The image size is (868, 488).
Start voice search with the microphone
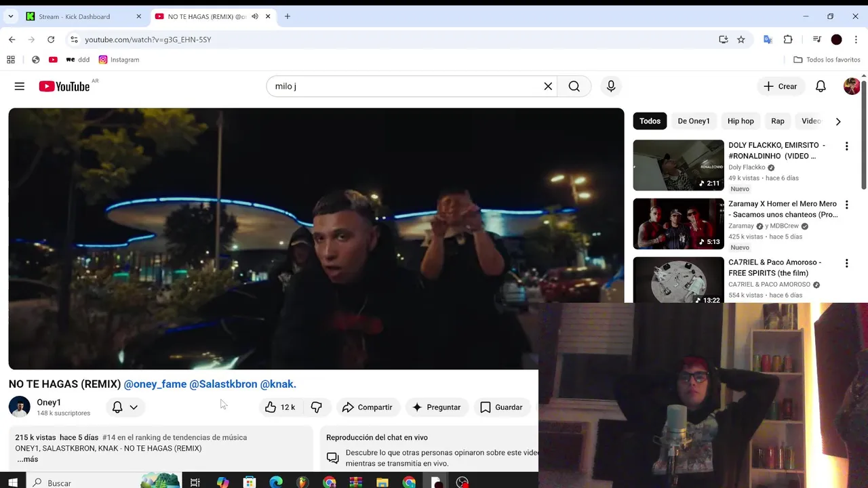pyautogui.click(x=611, y=86)
